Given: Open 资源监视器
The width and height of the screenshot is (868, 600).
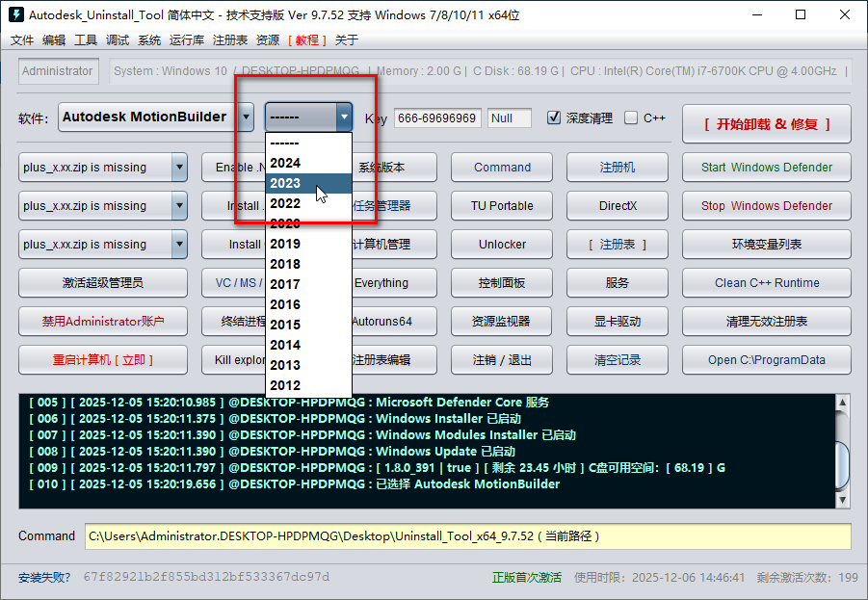Looking at the screenshot, I should tap(502, 321).
